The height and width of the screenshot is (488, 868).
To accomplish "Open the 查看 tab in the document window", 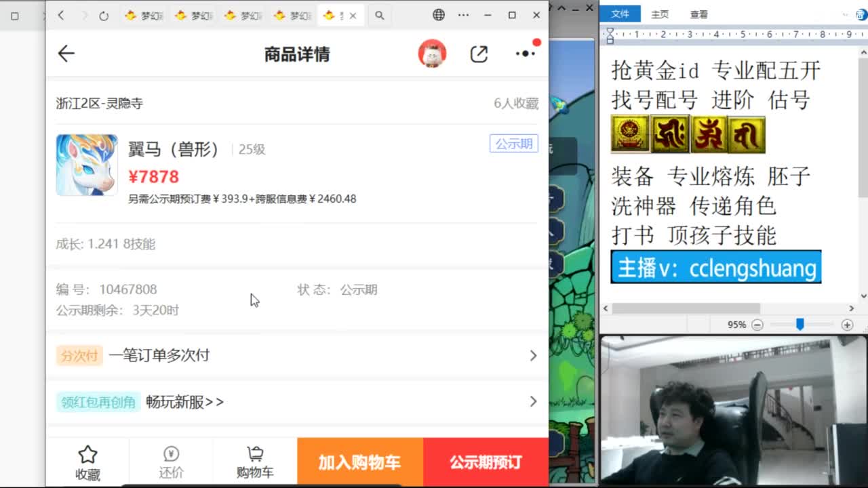I will point(699,14).
